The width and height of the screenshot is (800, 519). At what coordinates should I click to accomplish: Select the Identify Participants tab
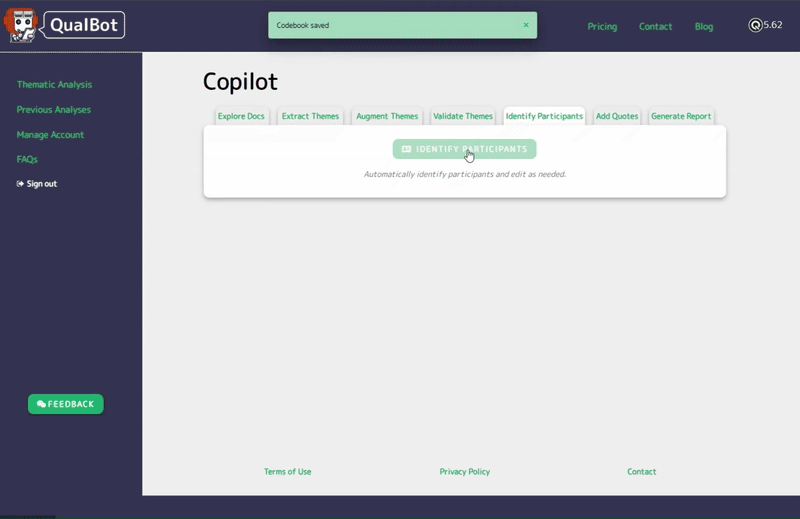(544, 116)
